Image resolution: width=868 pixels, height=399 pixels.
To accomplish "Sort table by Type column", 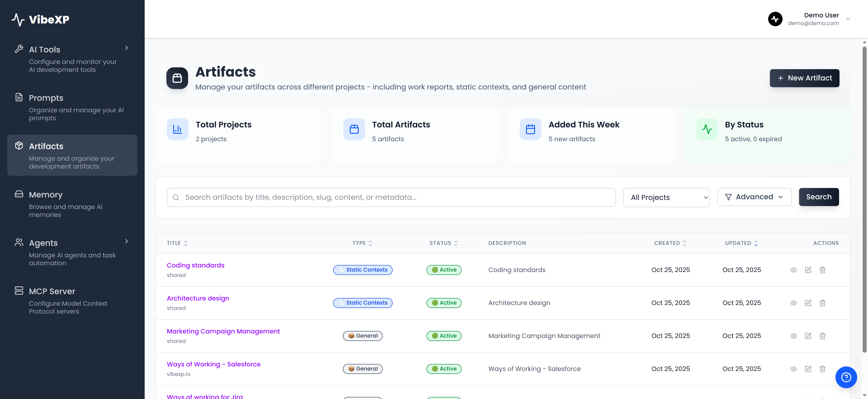I will pos(363,243).
